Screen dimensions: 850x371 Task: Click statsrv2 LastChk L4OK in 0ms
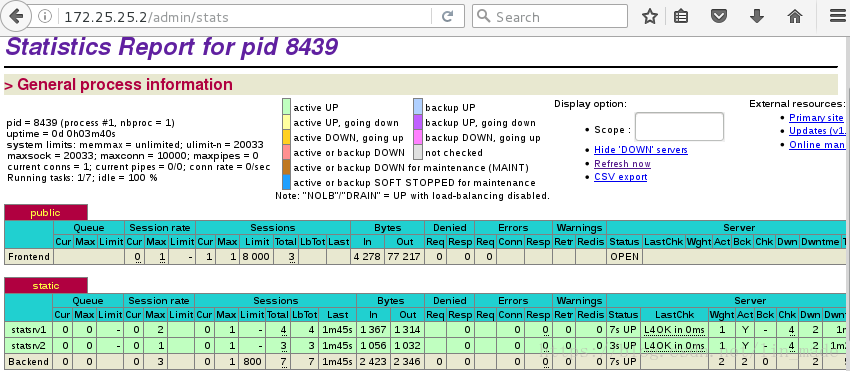click(x=674, y=346)
